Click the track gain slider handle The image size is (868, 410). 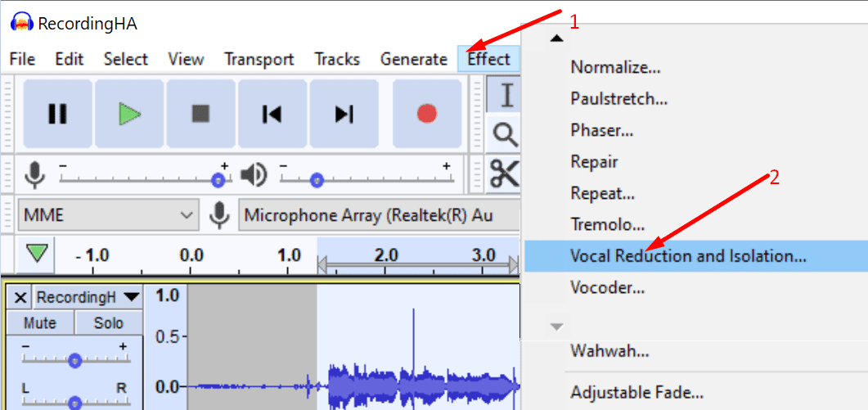[x=75, y=361]
